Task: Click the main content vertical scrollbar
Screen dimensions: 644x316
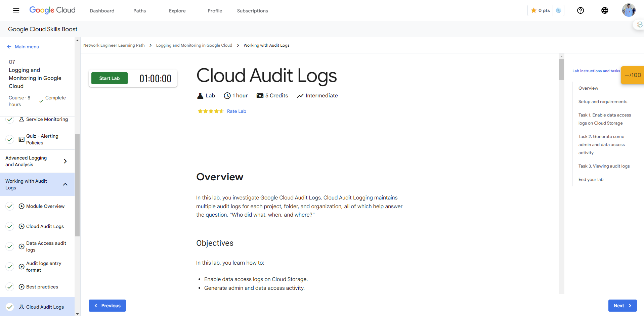Action: point(561,168)
